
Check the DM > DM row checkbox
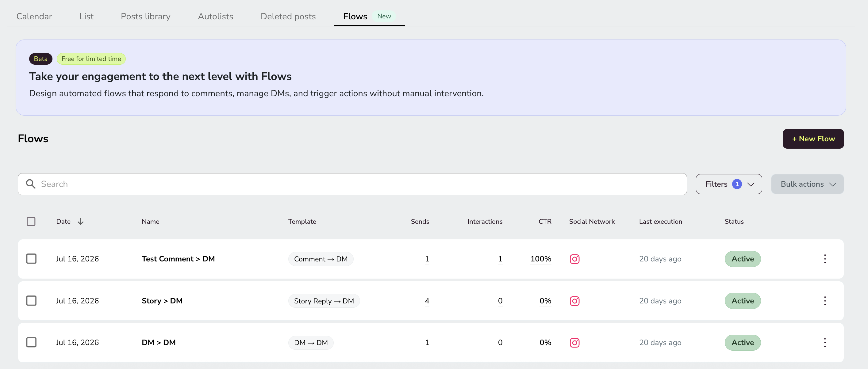(x=31, y=342)
